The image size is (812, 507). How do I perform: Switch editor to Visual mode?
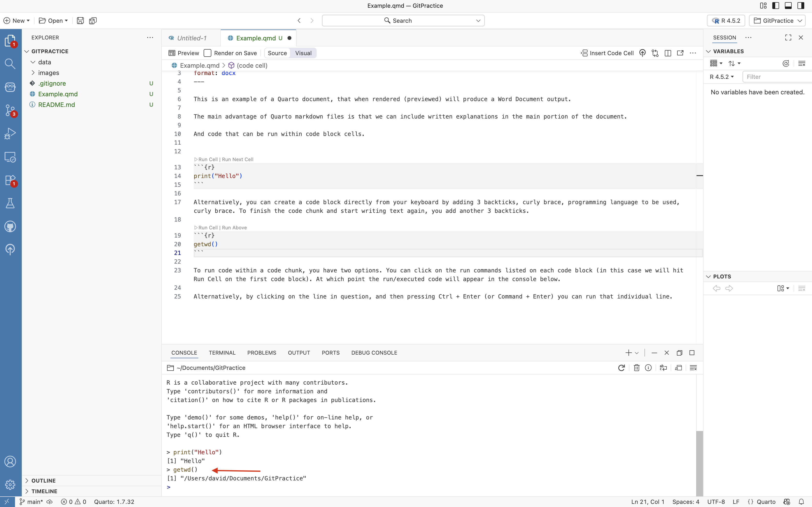pyautogui.click(x=303, y=53)
